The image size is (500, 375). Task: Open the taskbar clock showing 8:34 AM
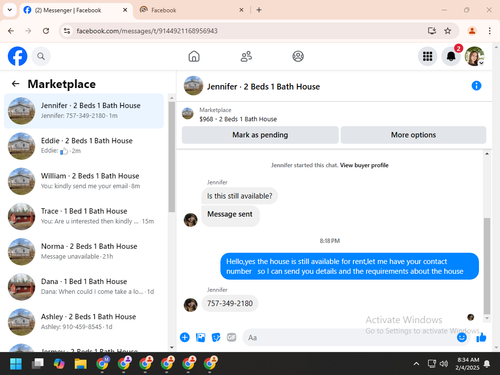tap(467, 364)
